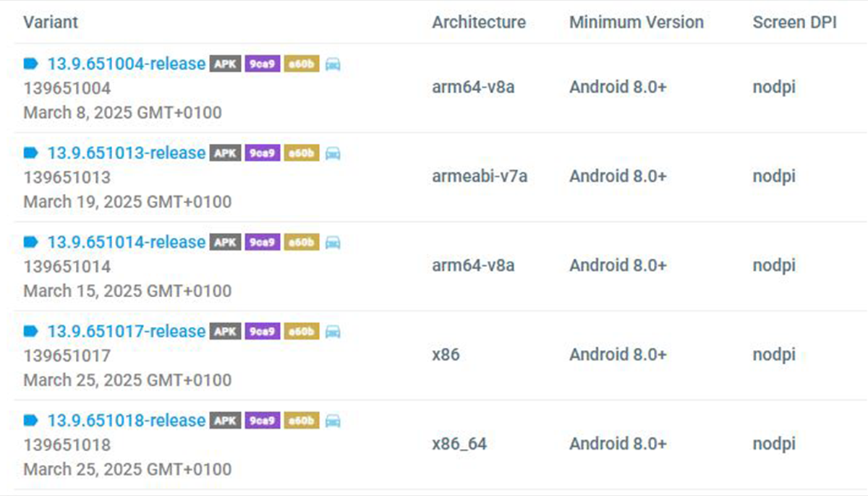Click the APK badge on 13.9.651017-release
The image size is (868, 496).
tap(226, 332)
